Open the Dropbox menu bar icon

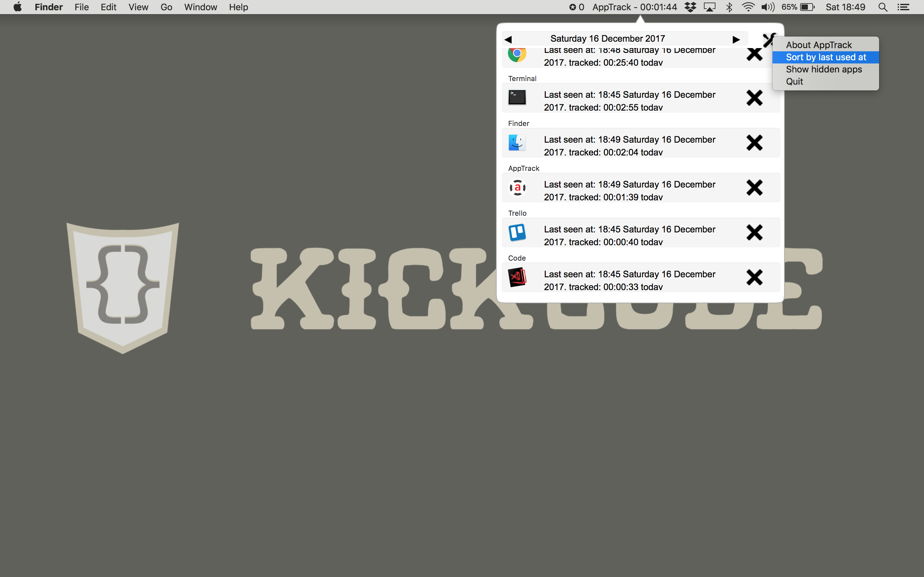tap(690, 7)
